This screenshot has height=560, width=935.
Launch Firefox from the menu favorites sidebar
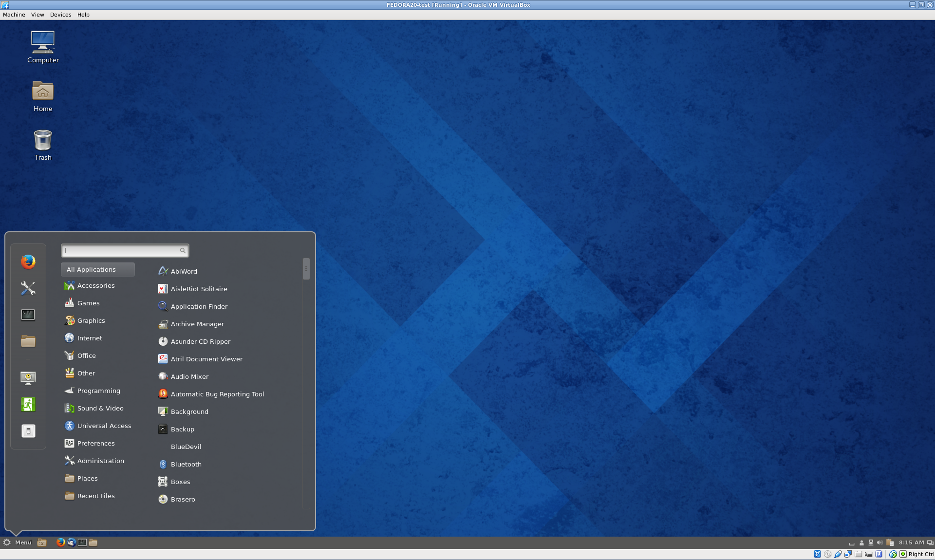tap(28, 262)
